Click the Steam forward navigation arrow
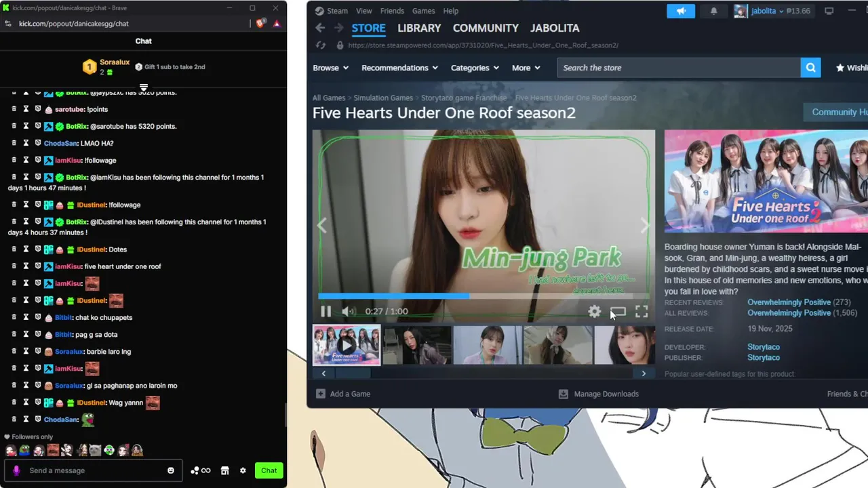868x488 pixels. click(338, 28)
